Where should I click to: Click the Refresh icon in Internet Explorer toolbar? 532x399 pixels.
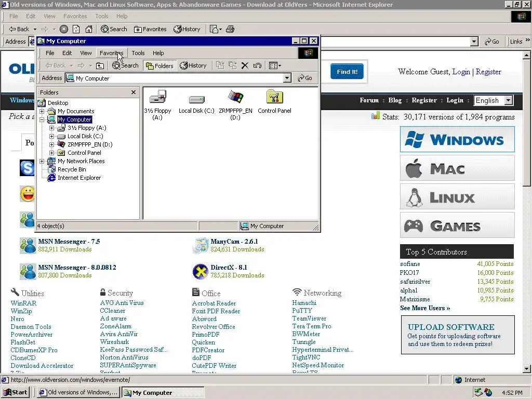coord(76,29)
